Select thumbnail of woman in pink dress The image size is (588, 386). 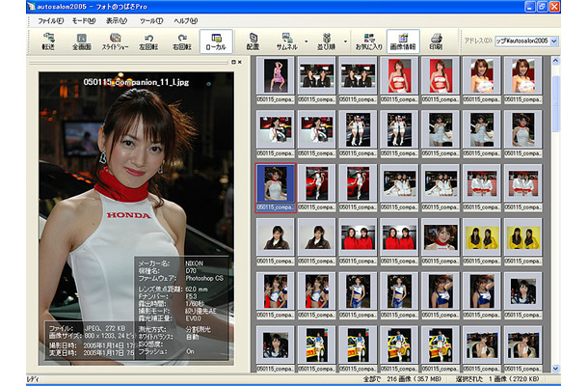point(276,76)
